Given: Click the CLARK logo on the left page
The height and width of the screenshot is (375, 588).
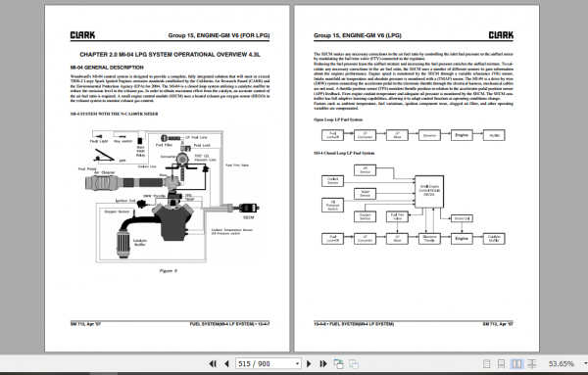Looking at the screenshot, I should [82, 35].
